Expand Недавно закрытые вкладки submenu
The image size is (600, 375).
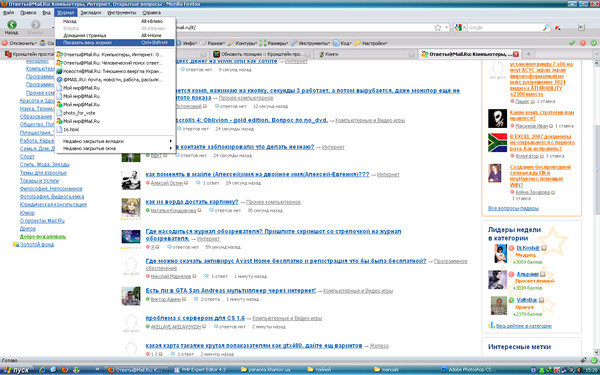click(115, 141)
